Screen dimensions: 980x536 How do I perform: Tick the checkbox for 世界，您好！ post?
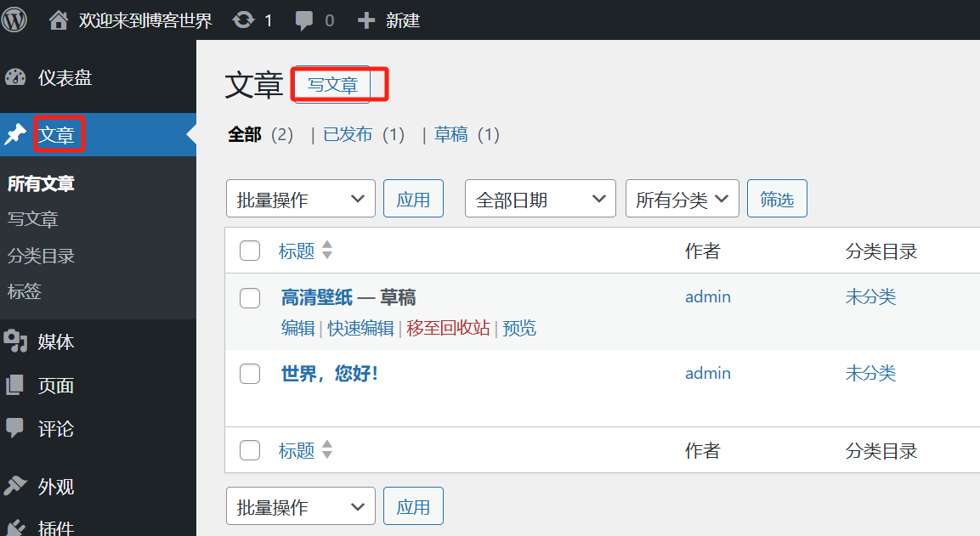pos(250,374)
